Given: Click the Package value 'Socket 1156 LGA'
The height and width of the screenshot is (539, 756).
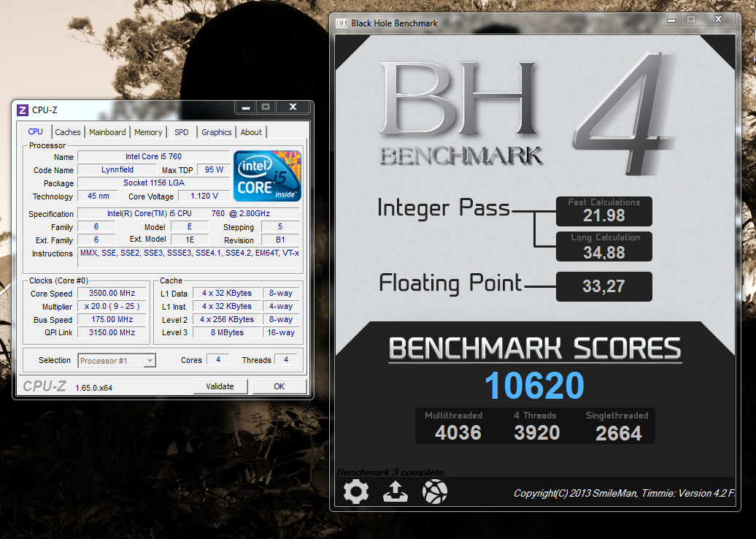Looking at the screenshot, I should pyautogui.click(x=153, y=183).
